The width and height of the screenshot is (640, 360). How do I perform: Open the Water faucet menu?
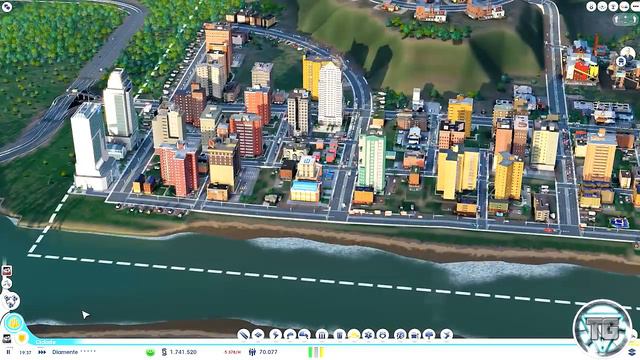point(290,335)
